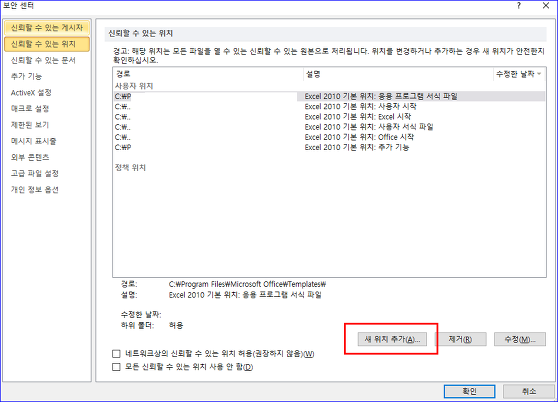Select row 기본 위치: 사용자 서식 파일
The image size is (558, 402).
coord(329,127)
